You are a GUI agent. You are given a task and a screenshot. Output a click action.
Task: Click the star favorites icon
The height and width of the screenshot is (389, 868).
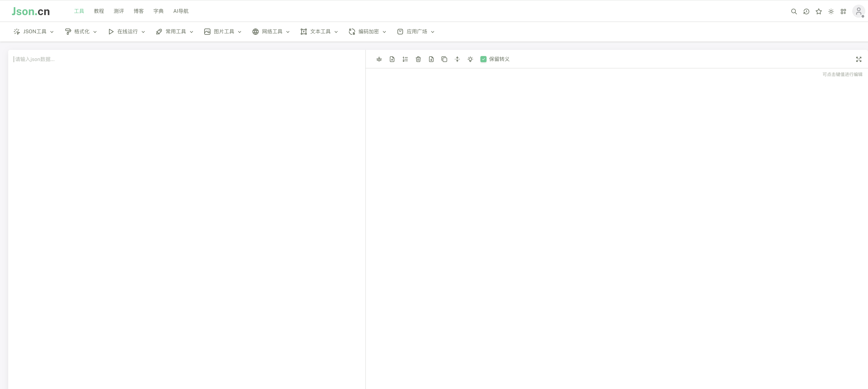(819, 11)
